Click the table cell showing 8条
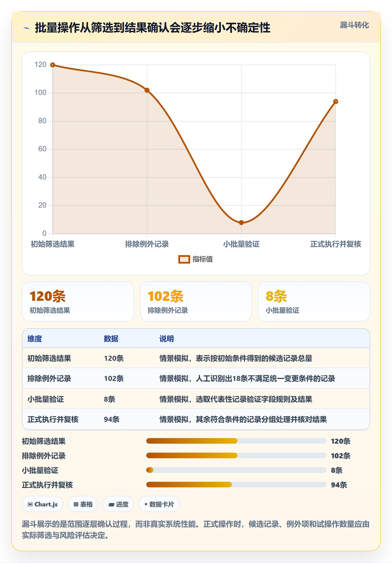The height and width of the screenshot is (563, 392). (109, 399)
